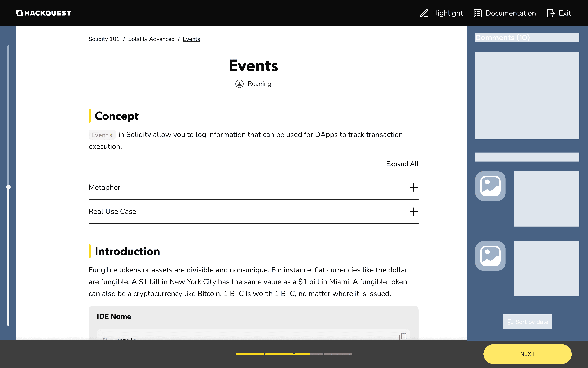This screenshot has height=368, width=588.
Task: Click the Events breadcrumb link
Action: 192,39
